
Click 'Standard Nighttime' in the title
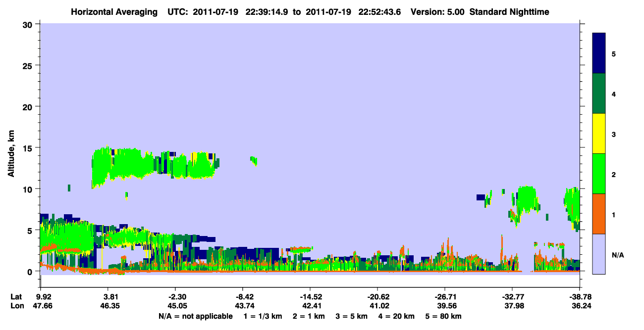point(509,12)
